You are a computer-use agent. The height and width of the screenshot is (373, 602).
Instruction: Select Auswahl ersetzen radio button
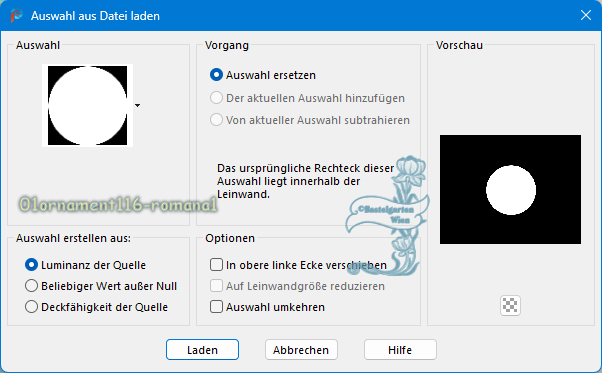(217, 75)
